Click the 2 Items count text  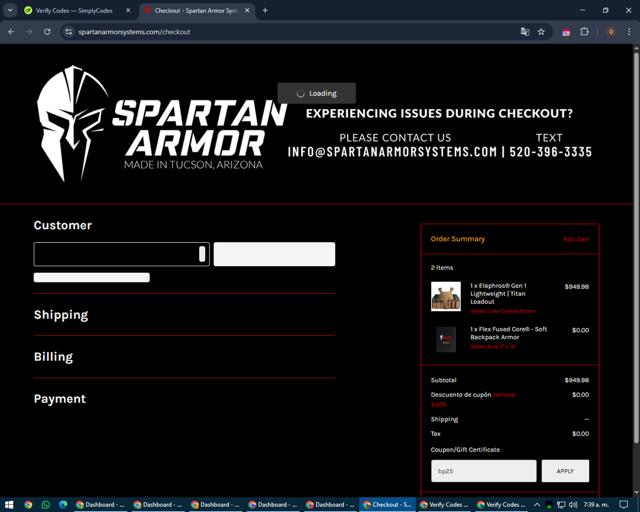(442, 268)
